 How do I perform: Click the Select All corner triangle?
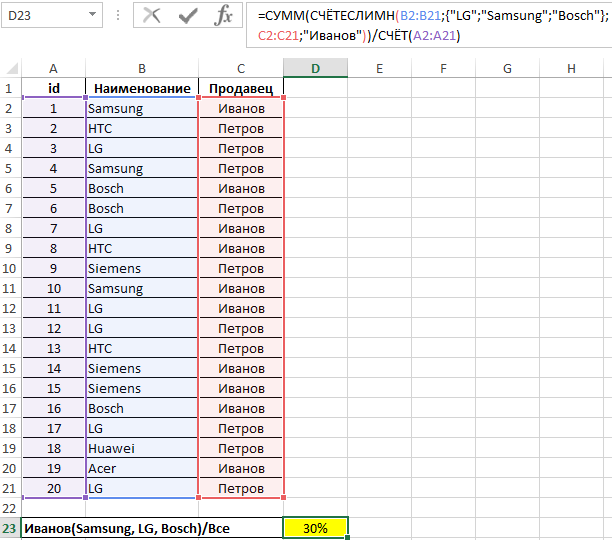pos(11,68)
